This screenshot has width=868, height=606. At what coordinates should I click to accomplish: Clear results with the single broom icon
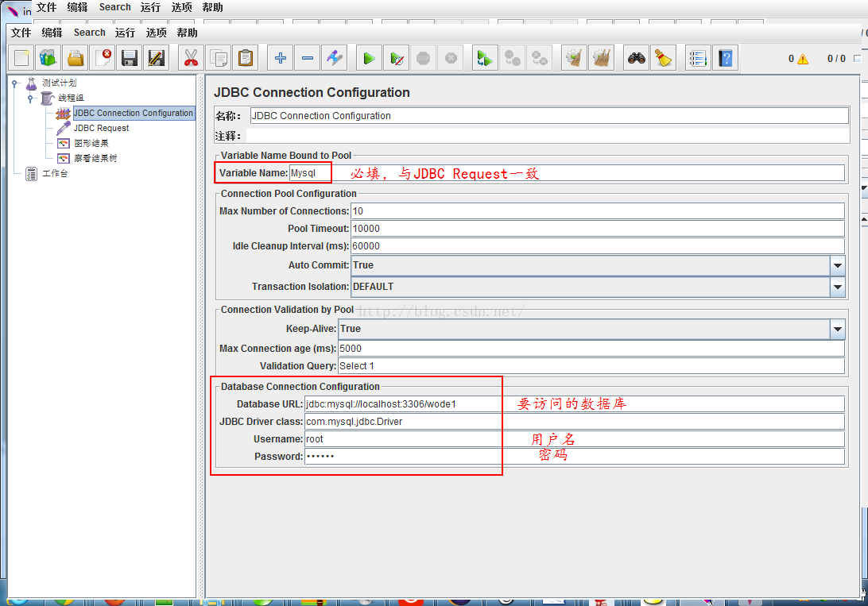tap(574, 57)
